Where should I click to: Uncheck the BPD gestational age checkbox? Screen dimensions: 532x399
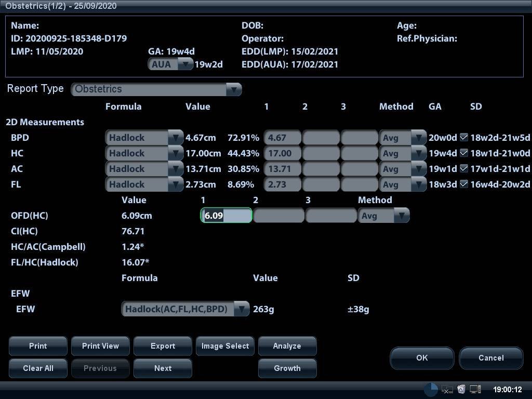pos(464,138)
